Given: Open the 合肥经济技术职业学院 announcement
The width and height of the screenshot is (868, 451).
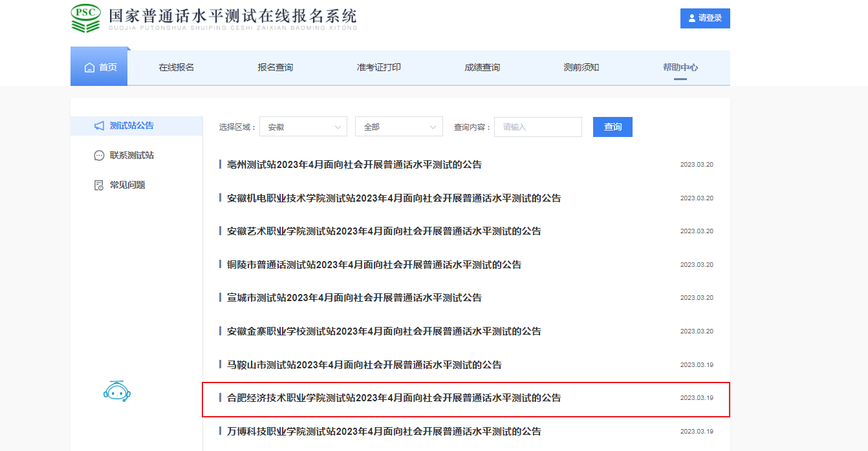Looking at the screenshot, I should tap(394, 398).
